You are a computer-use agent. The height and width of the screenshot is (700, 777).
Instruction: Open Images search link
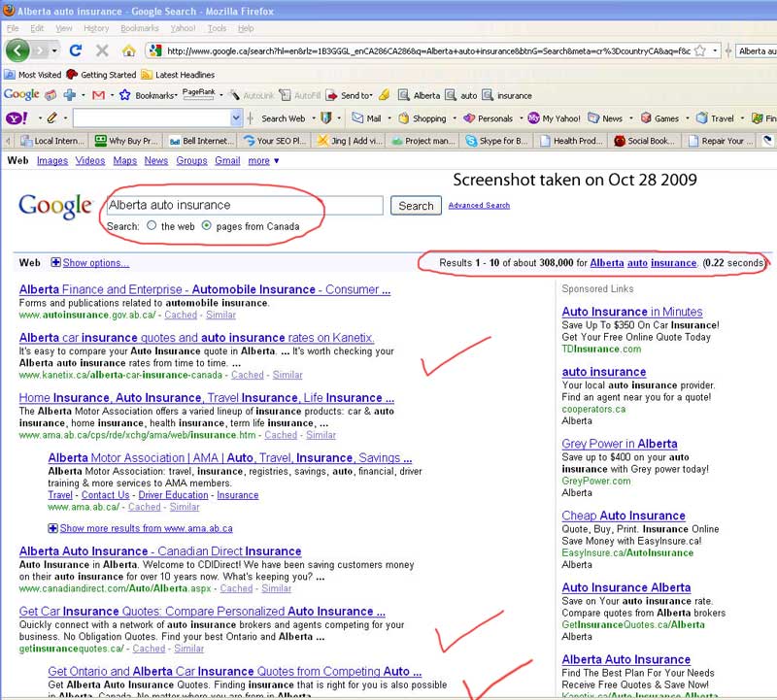tap(52, 160)
